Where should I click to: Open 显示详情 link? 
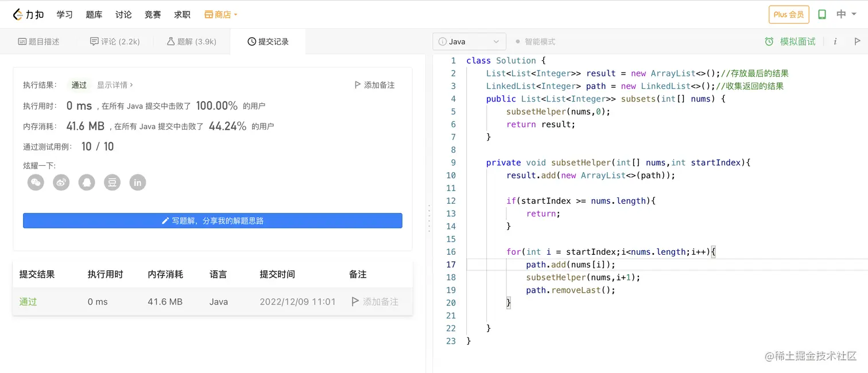[115, 85]
